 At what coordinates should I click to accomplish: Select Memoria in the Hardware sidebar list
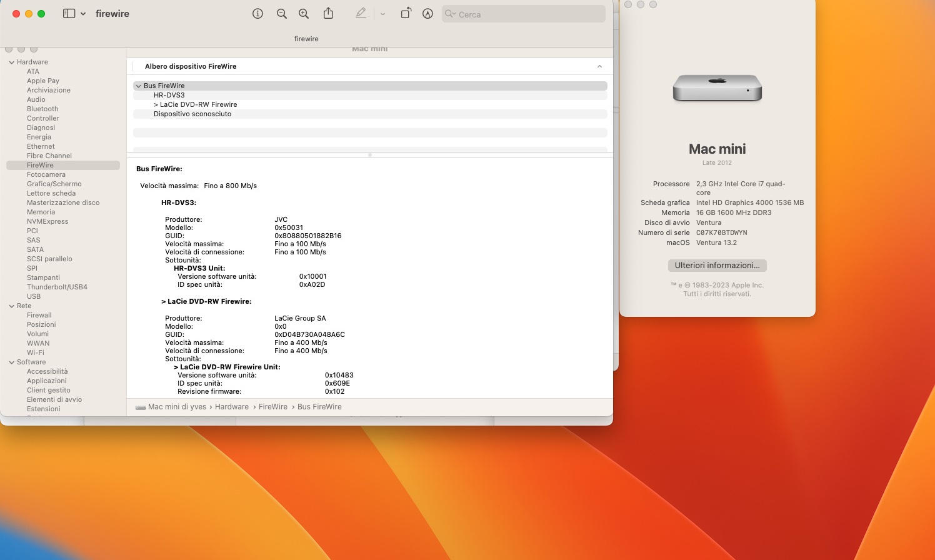point(41,212)
